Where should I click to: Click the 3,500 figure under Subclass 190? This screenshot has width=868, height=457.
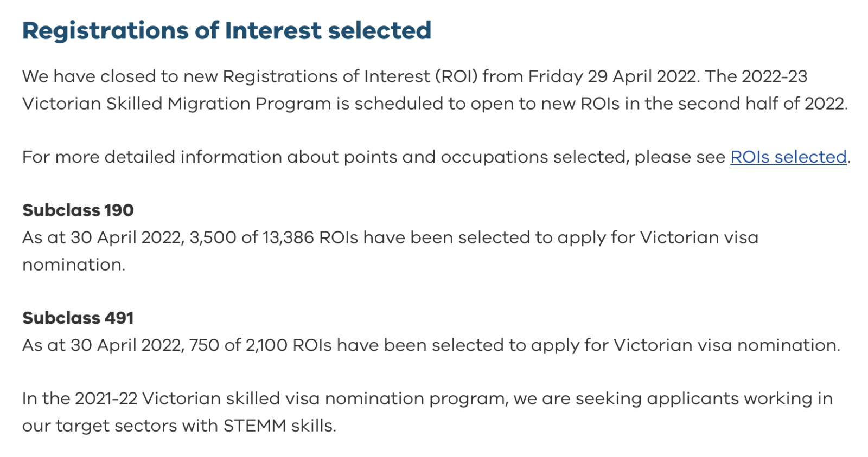point(213,237)
